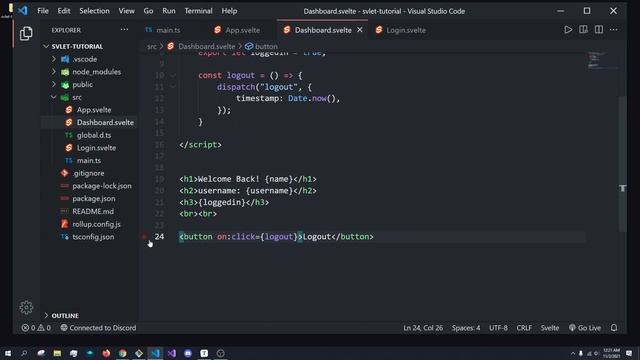Viewport: 640px width, 360px height.
Task: Fold the code at line 10
Action: [x=173, y=76]
